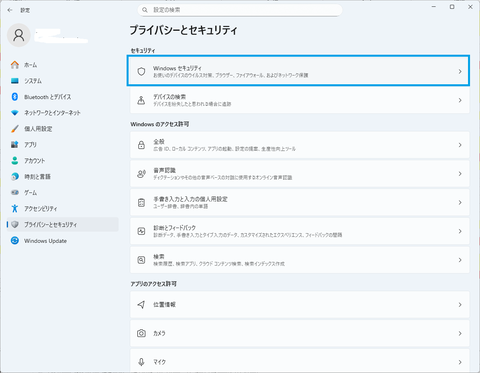Screen dimensions: 480x373
Task: Expand デバイスの検索 row chevron
Action: 460,100
